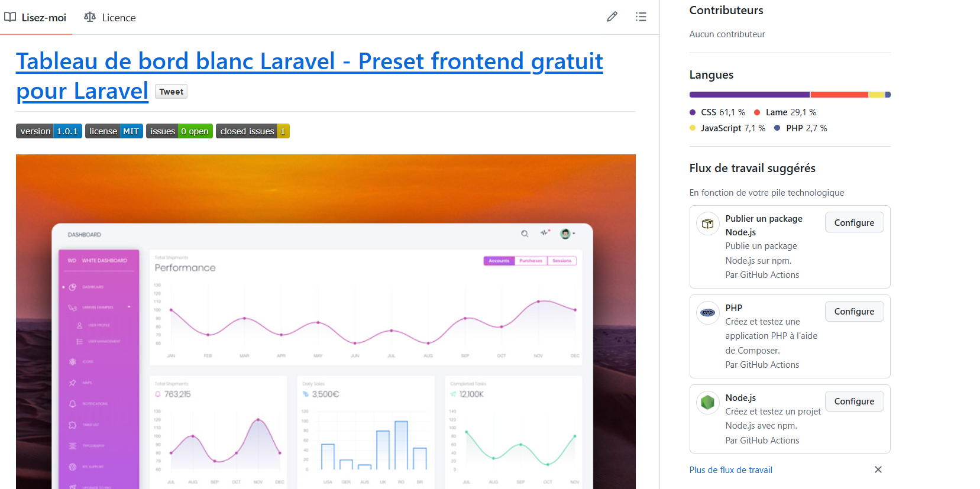Open Plus de flux de travail link
The width and height of the screenshot is (980, 489).
730,470
